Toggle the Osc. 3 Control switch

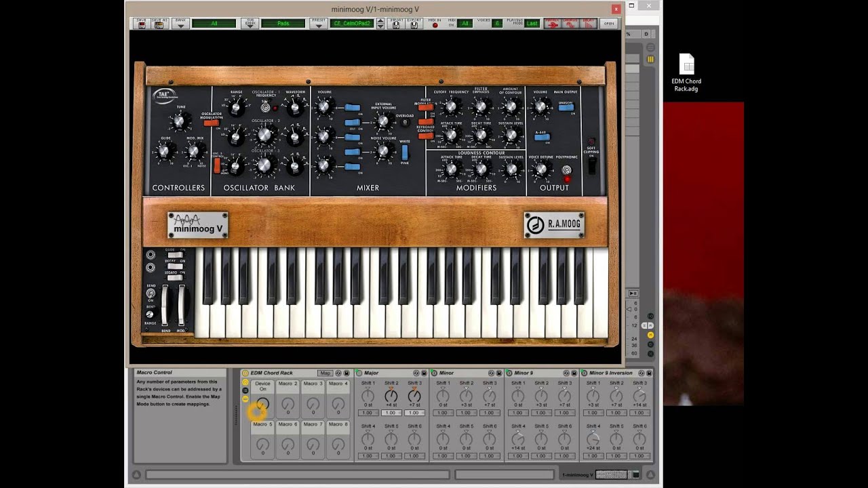(217, 165)
